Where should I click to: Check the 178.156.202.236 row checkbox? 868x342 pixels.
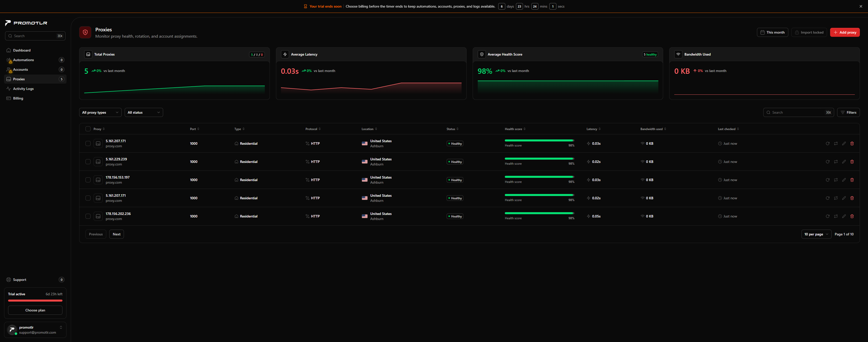[x=88, y=216]
